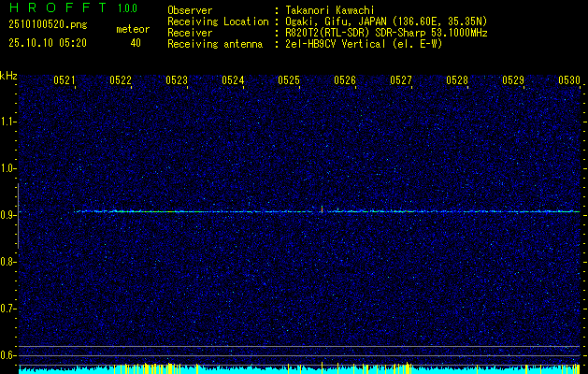Image resolution: width=588 pixels, height=374 pixels.
Task: Click the 0.9 frequency axis label
Action: click(x=6, y=215)
